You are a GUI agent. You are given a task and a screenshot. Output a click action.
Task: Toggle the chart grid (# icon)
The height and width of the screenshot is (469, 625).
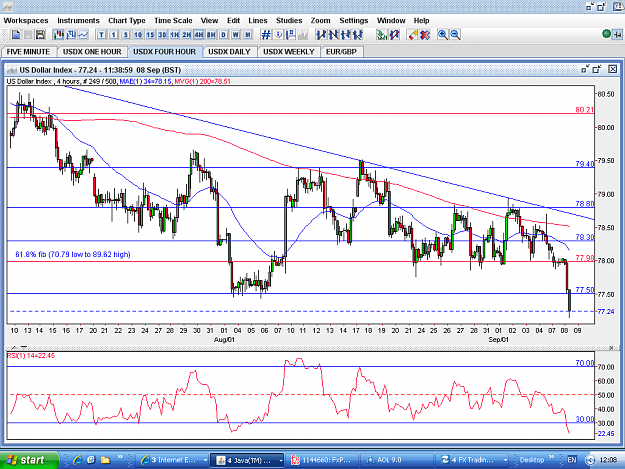click(265, 35)
